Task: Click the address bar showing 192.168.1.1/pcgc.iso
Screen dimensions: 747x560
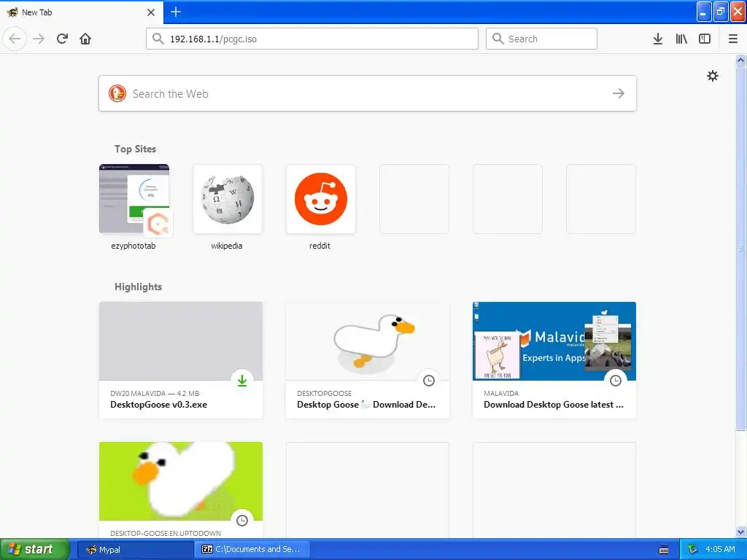Action: pos(312,39)
